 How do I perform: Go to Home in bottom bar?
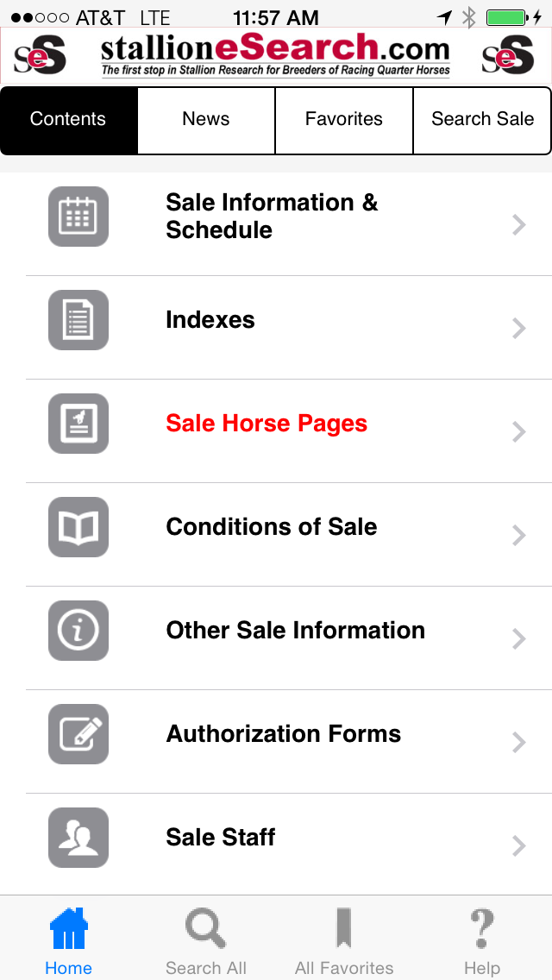coord(68,940)
